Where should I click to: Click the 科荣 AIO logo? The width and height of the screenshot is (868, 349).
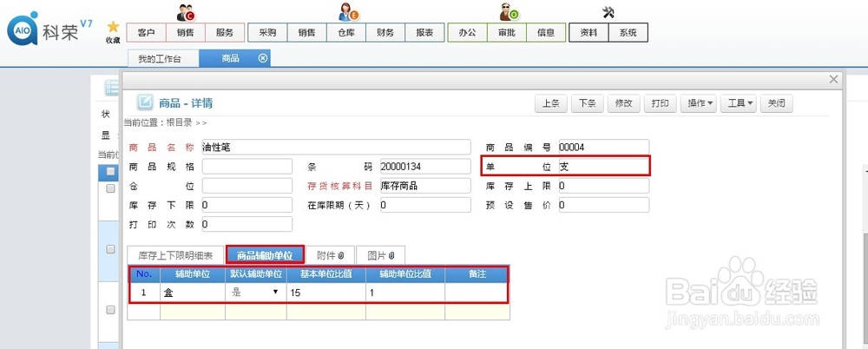click(x=49, y=30)
